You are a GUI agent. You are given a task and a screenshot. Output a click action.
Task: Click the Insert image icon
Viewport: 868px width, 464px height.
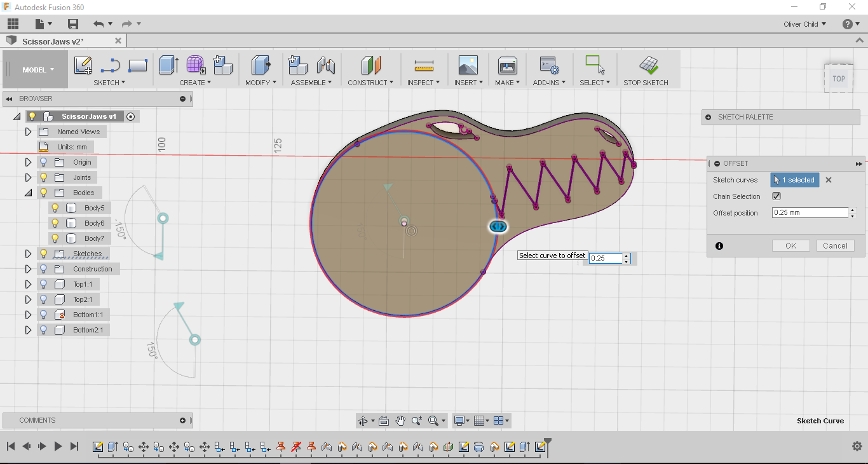(468, 65)
